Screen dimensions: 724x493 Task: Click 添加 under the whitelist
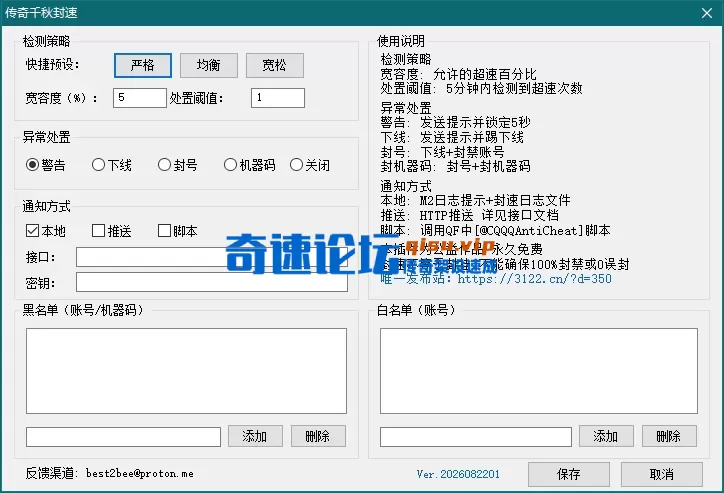point(606,436)
